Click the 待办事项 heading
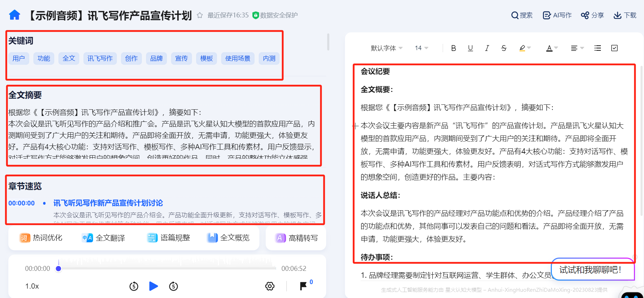The width and height of the screenshot is (644, 298). tap(377, 257)
